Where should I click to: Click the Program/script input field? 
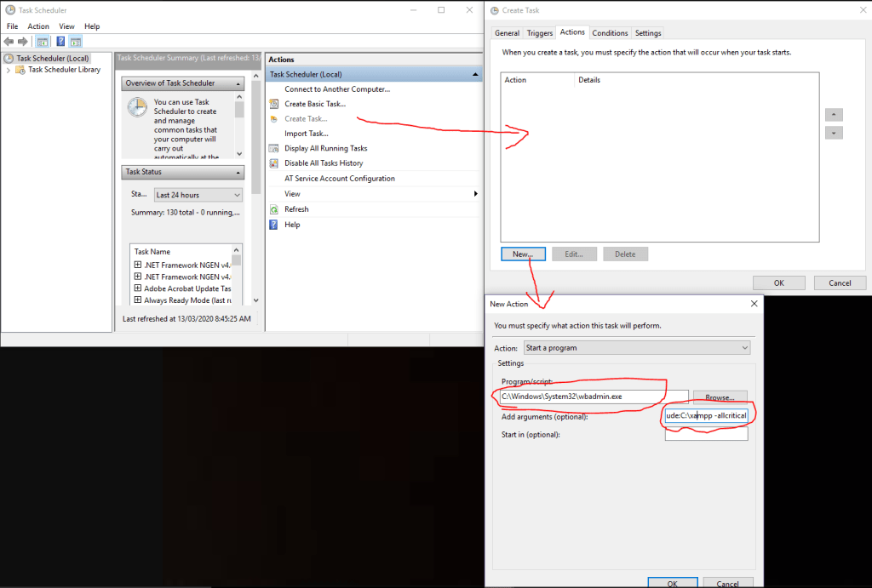point(580,397)
